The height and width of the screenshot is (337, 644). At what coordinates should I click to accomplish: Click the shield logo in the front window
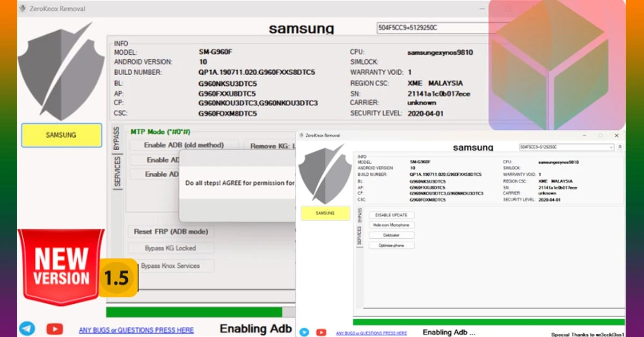tap(325, 173)
